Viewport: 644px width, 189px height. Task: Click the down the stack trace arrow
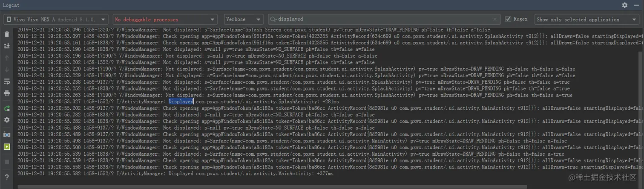[6, 69]
